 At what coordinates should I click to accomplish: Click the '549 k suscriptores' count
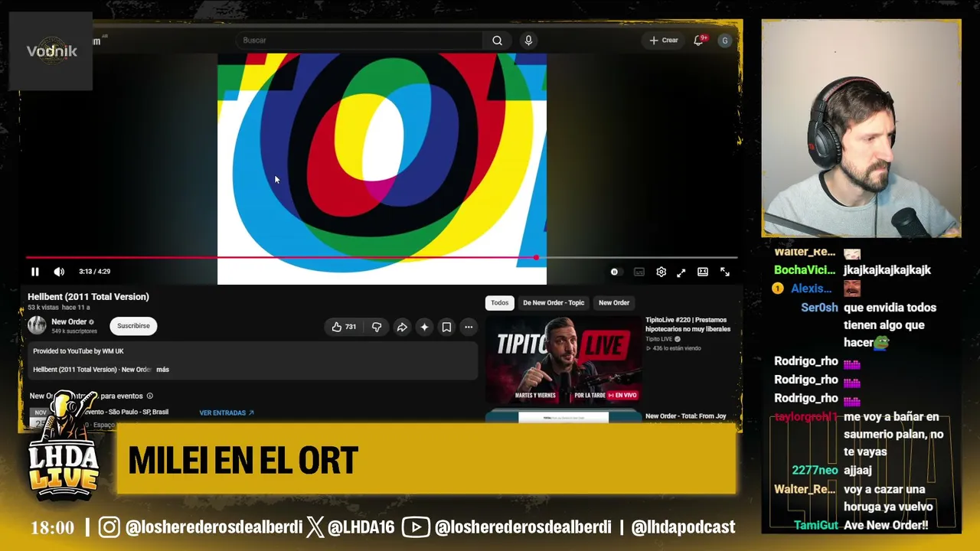(74, 331)
